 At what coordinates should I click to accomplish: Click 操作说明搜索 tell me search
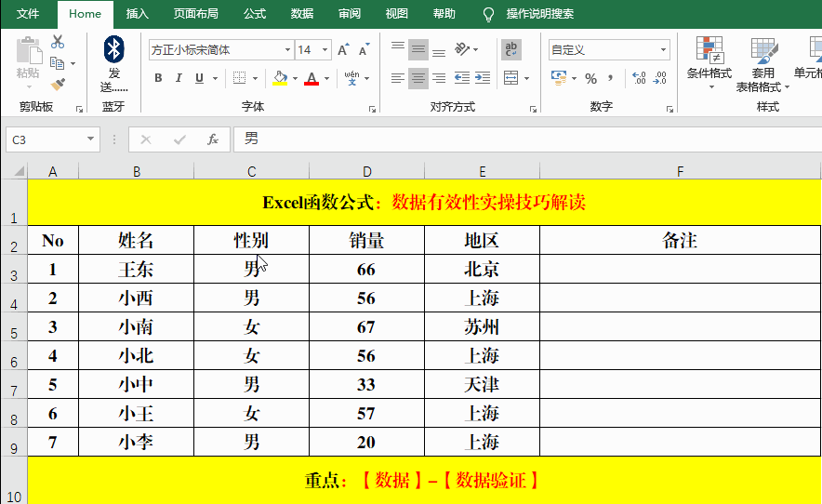pos(540,14)
